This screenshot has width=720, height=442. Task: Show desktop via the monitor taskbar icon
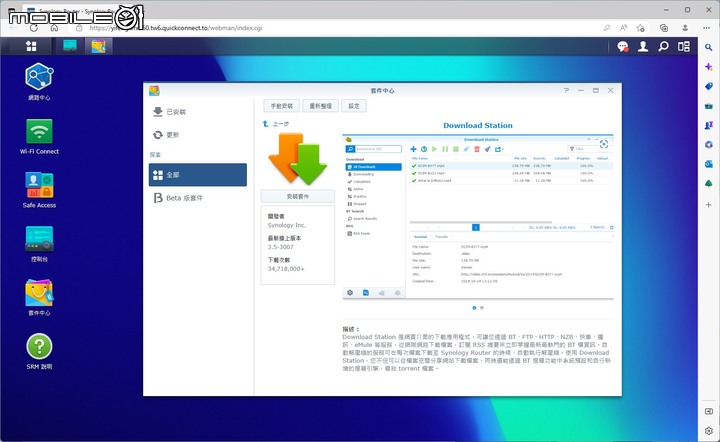tap(70, 46)
